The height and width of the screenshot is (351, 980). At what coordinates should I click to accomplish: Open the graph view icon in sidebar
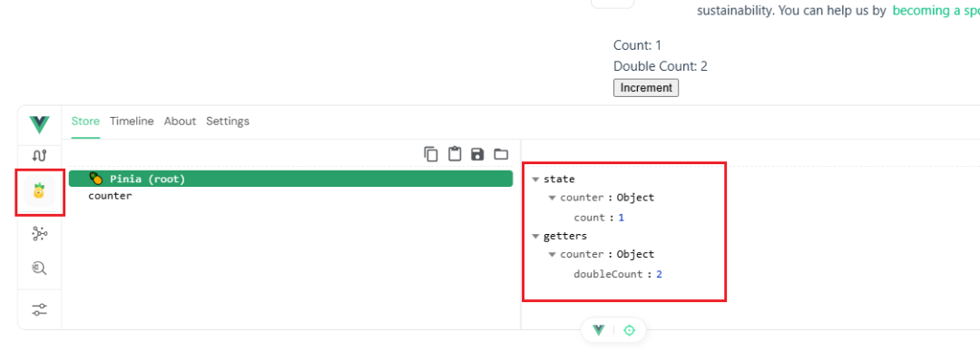click(x=39, y=234)
